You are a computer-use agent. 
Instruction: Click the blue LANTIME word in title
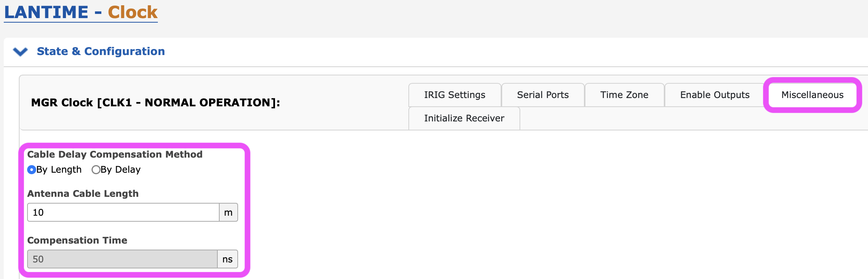(x=46, y=12)
